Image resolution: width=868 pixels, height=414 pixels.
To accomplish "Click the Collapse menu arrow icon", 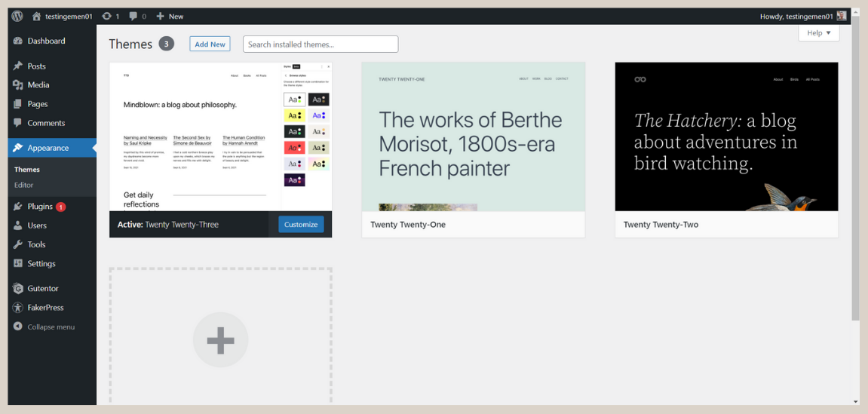I will 17,327.
